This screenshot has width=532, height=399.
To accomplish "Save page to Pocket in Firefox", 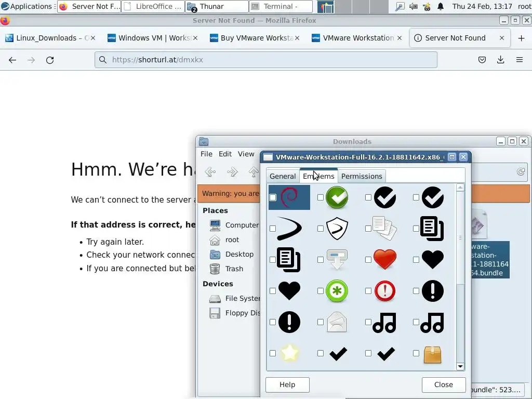I will tap(482, 60).
